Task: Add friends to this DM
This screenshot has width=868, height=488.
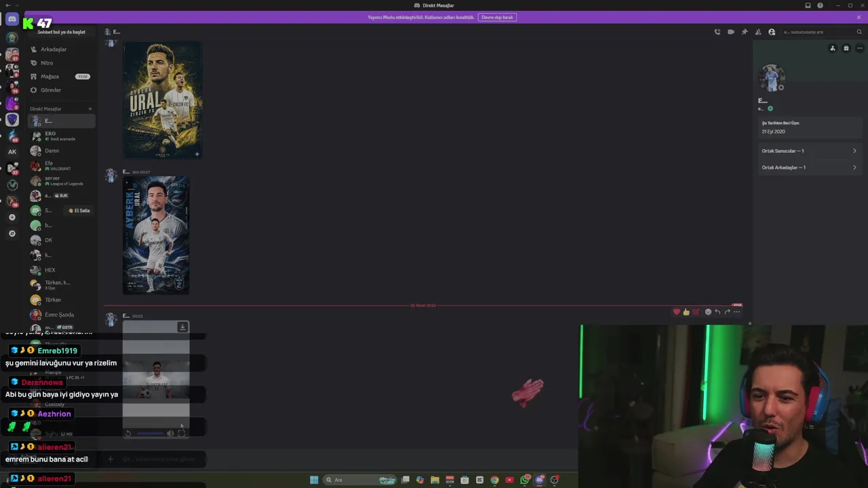Action: (x=758, y=32)
